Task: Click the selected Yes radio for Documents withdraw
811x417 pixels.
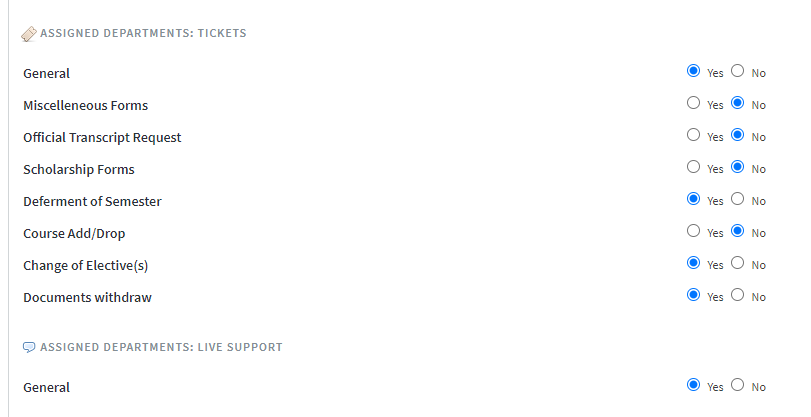Action: [x=693, y=295]
